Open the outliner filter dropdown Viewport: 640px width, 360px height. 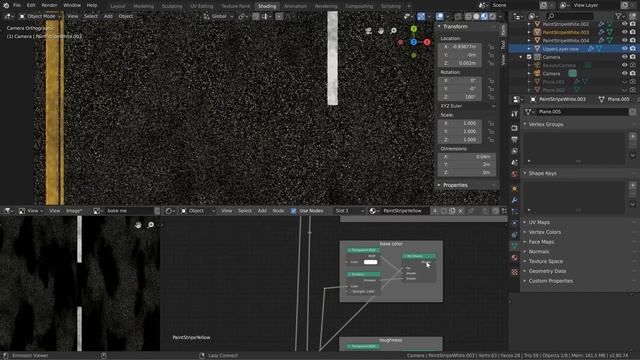pyautogui.click(x=620, y=16)
